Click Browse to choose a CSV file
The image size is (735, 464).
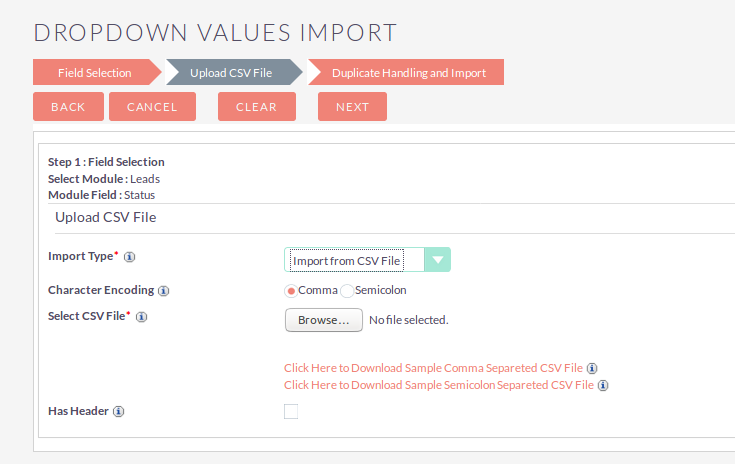click(324, 320)
